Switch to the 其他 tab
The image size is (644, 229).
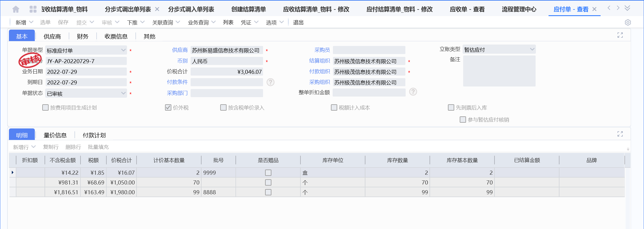point(149,36)
